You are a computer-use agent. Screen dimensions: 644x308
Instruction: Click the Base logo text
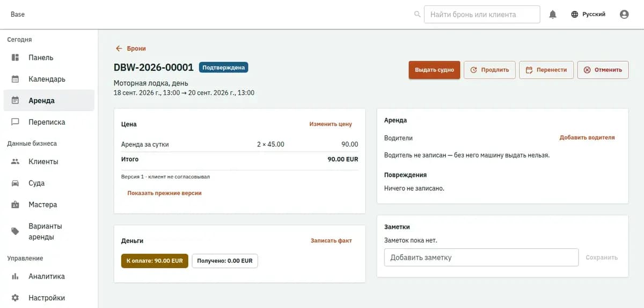(18, 15)
